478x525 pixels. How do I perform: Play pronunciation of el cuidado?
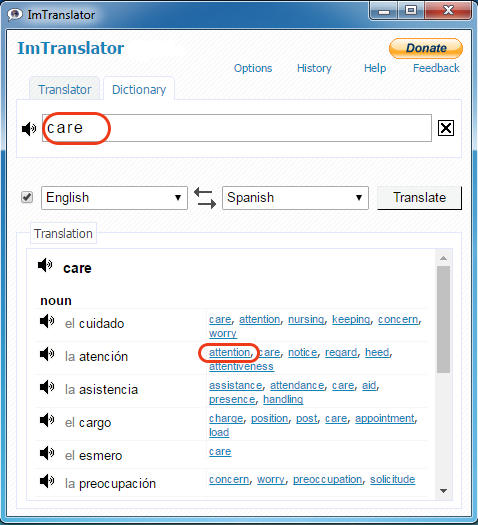[x=47, y=321]
